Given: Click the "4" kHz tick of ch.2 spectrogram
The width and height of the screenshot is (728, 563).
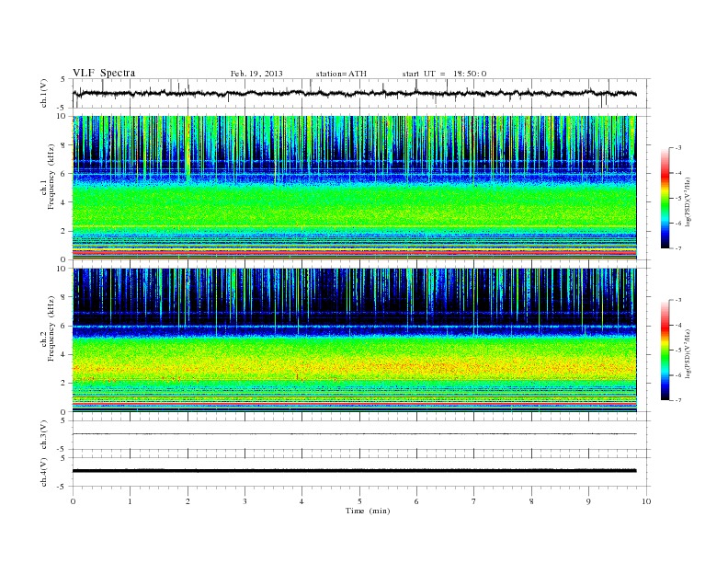Looking at the screenshot, I should point(64,354).
